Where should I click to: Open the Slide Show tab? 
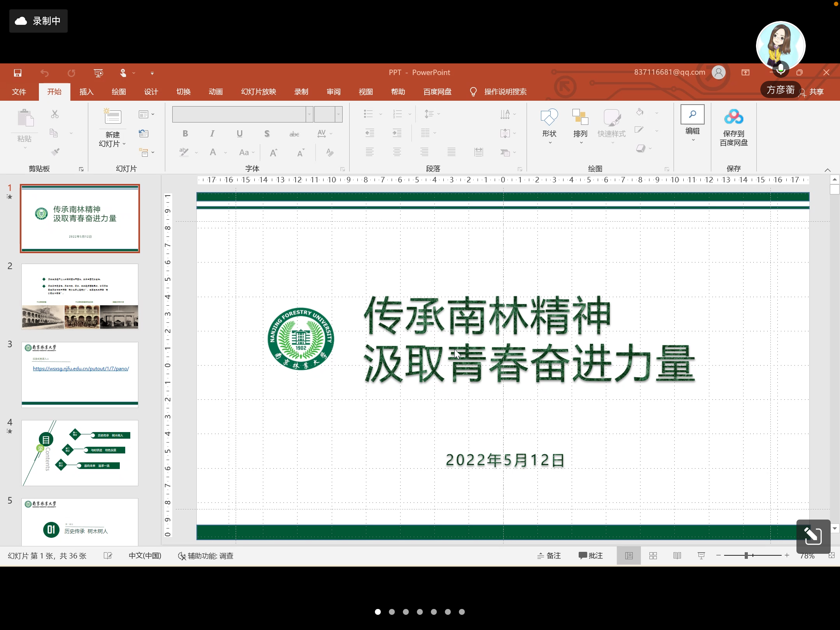(258, 92)
